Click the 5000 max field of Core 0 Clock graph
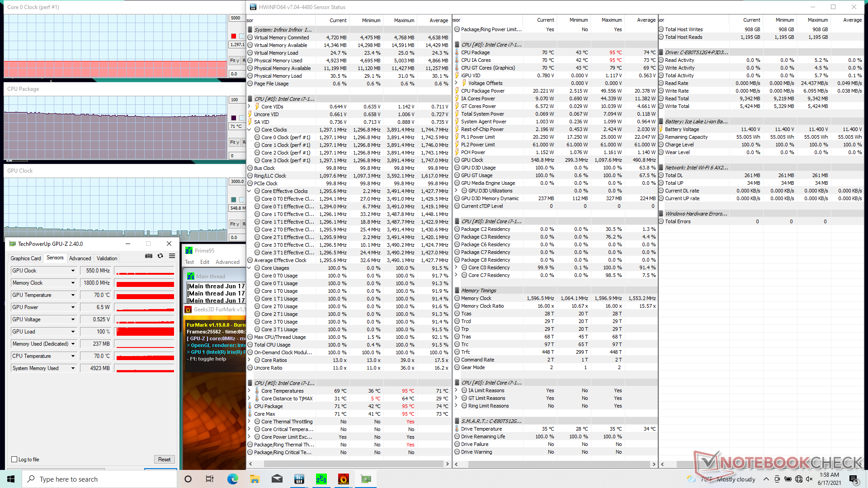The width and height of the screenshot is (868, 488). pos(237,18)
